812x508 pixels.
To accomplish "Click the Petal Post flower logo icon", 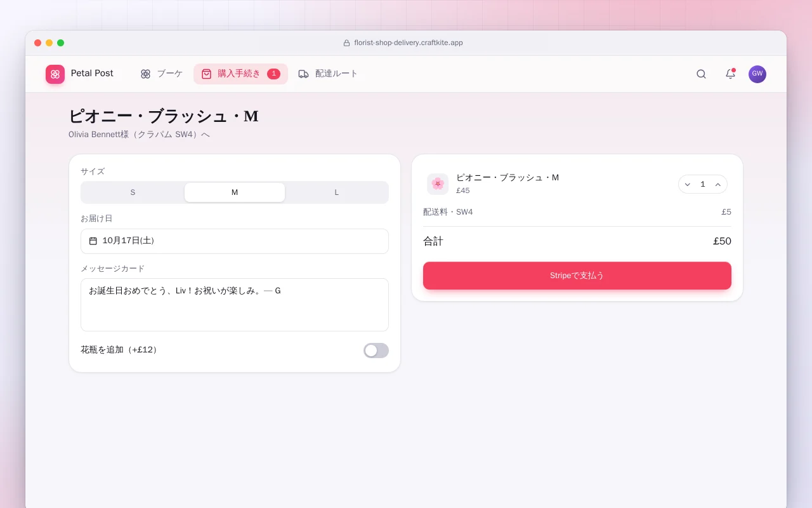I will coord(55,74).
